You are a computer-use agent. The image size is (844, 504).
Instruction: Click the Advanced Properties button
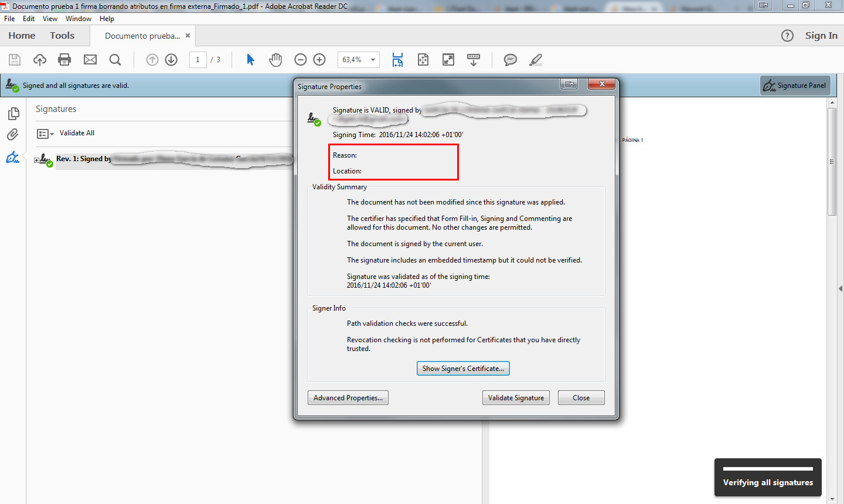[348, 397]
